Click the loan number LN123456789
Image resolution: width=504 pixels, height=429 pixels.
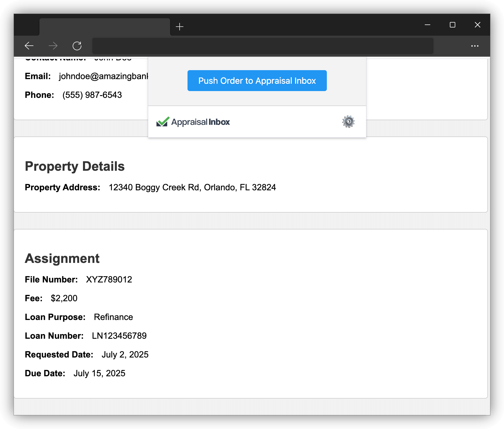[119, 336]
